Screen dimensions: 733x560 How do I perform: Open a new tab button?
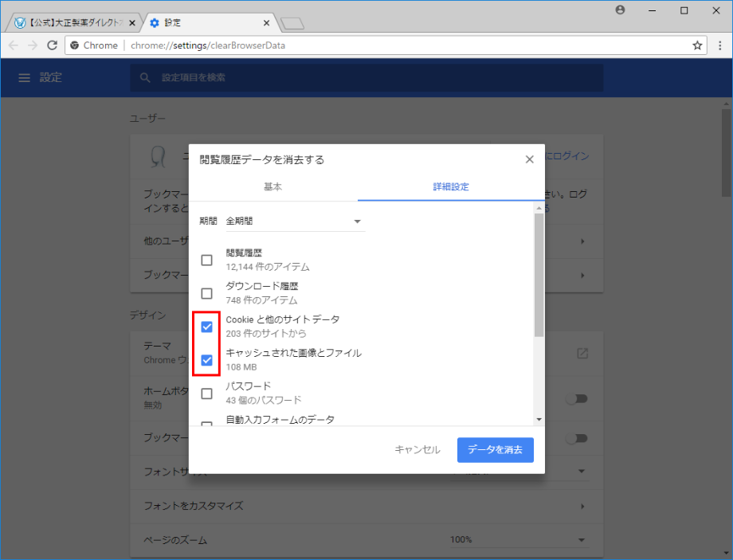[292, 23]
